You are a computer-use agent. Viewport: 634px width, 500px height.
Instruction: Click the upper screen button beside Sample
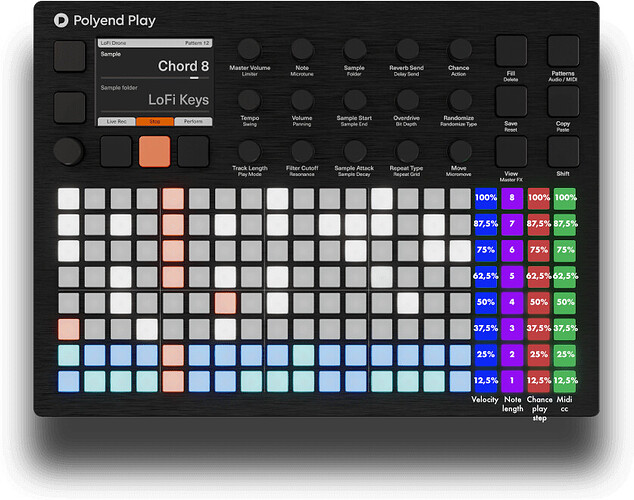point(70,56)
